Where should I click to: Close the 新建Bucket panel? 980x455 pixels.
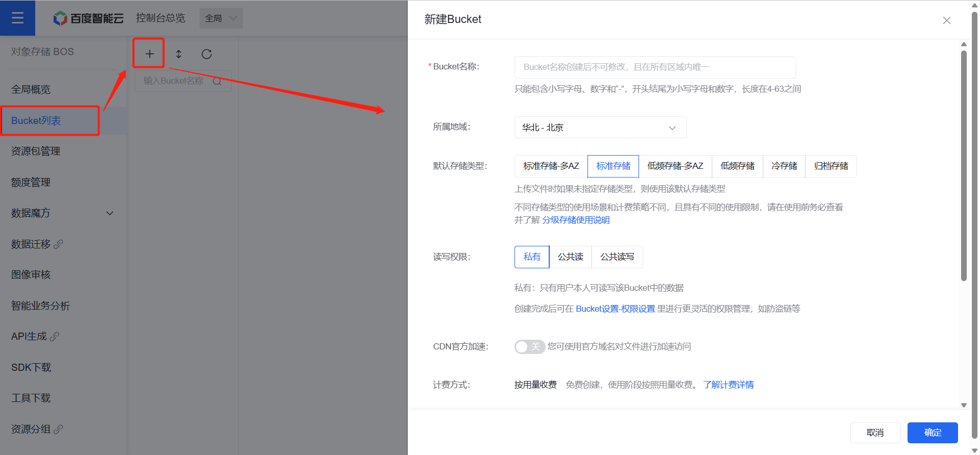946,20
